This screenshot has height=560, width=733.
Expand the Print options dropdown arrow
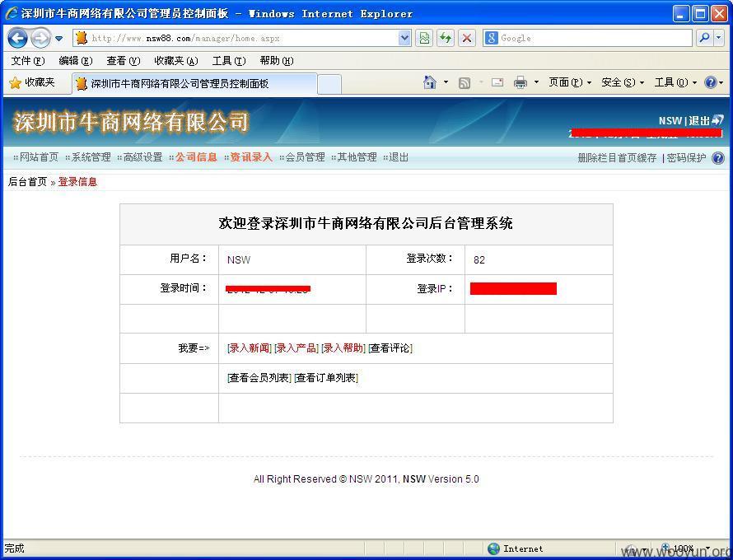click(537, 82)
